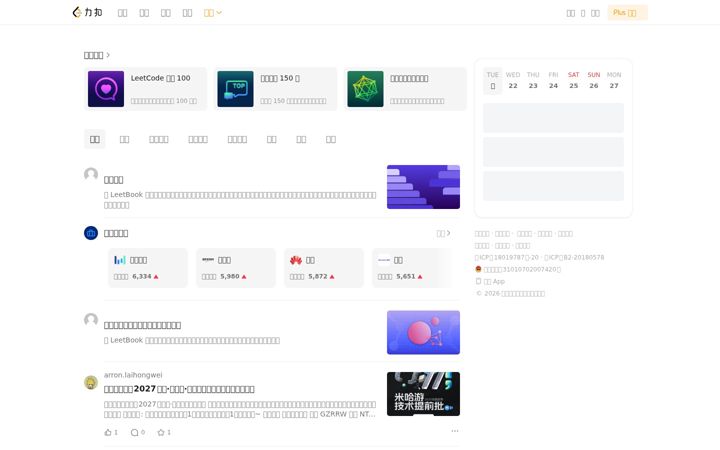720x450 pixels.
Task: Click the 5,872 question count text
Action: click(x=318, y=276)
